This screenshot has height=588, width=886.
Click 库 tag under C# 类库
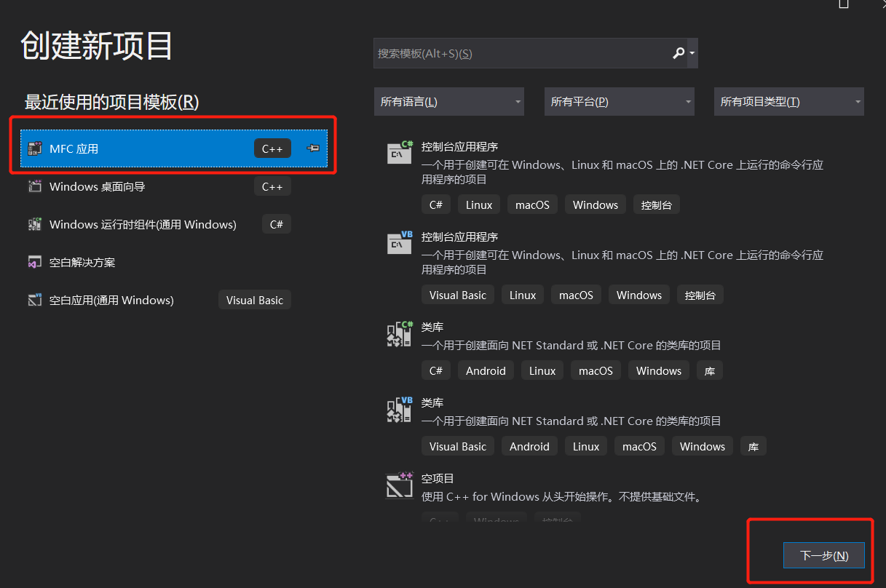coord(710,370)
